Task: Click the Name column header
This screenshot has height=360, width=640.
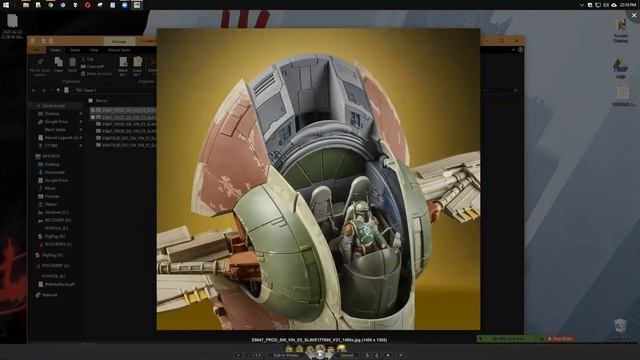Action: 101,100
